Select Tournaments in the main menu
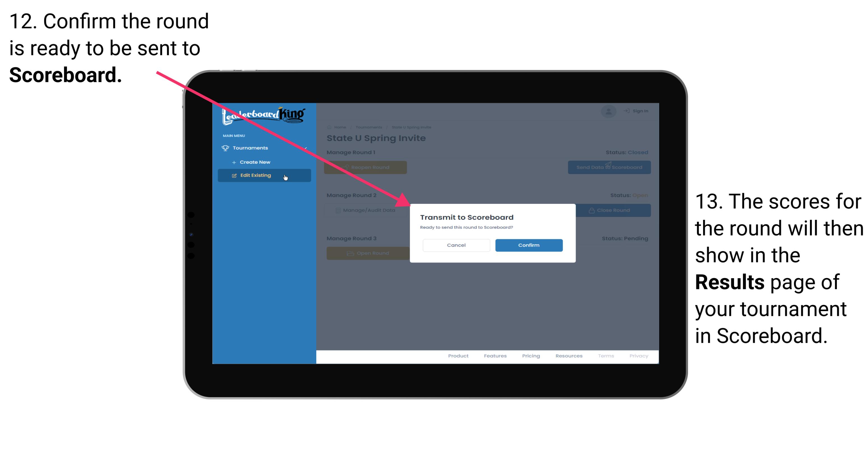Image resolution: width=868 pixels, height=467 pixels. tap(251, 148)
